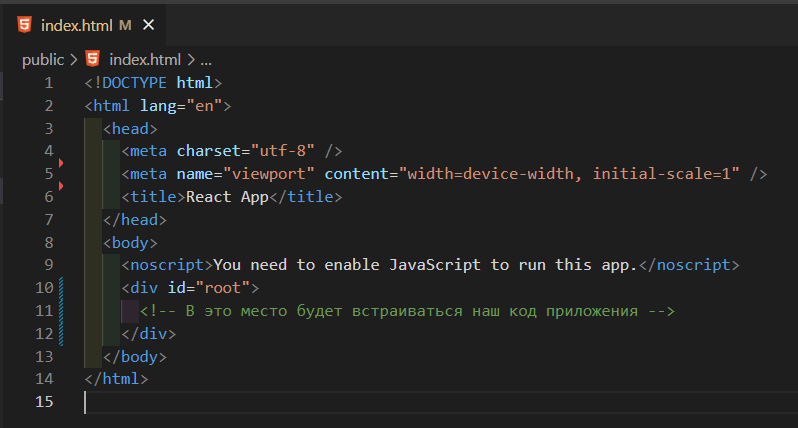Click the opening head tag
798x428 pixels.
pos(130,128)
